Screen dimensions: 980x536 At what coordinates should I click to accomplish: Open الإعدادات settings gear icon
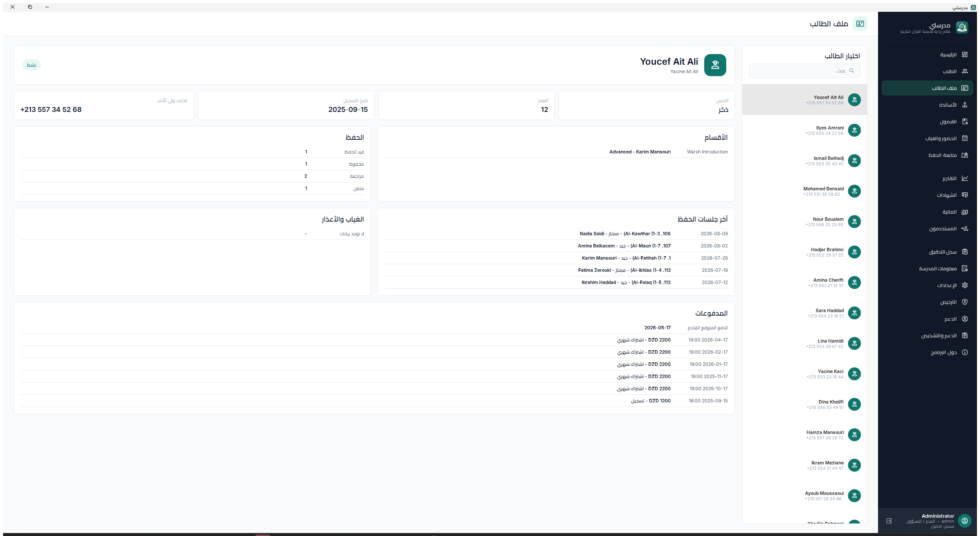point(964,285)
